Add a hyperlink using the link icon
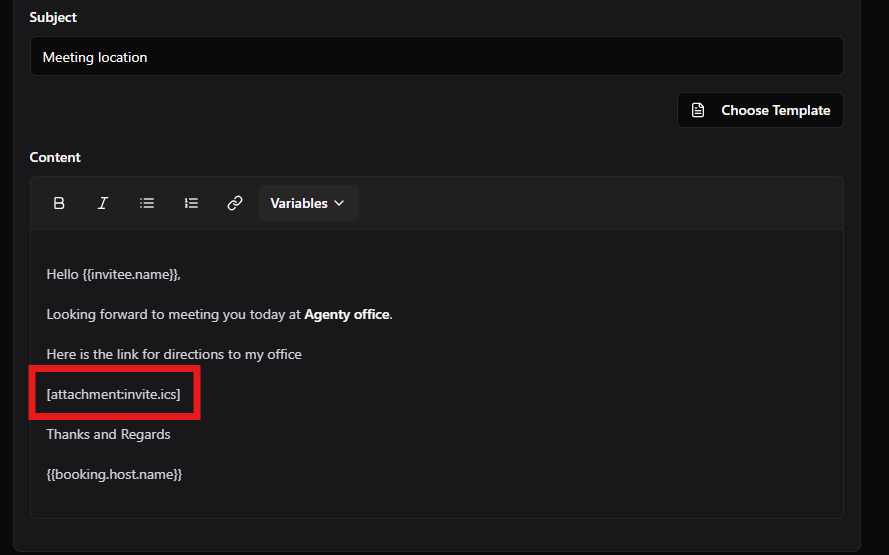 pos(235,203)
